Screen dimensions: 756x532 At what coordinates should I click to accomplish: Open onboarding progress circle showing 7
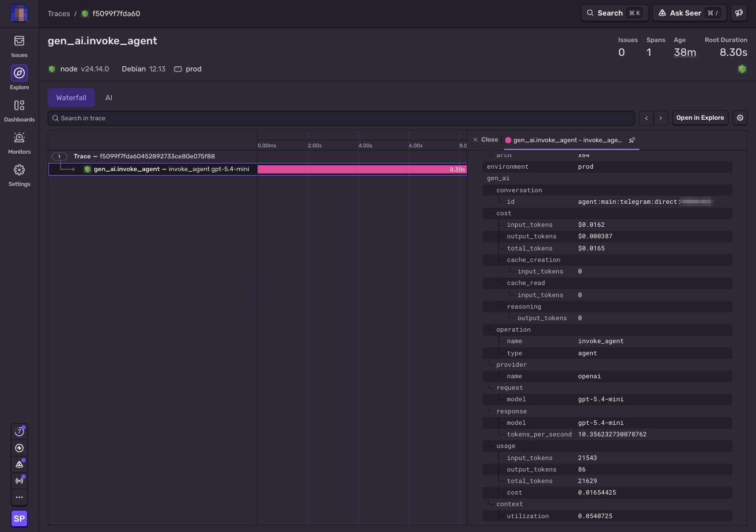pos(19,432)
